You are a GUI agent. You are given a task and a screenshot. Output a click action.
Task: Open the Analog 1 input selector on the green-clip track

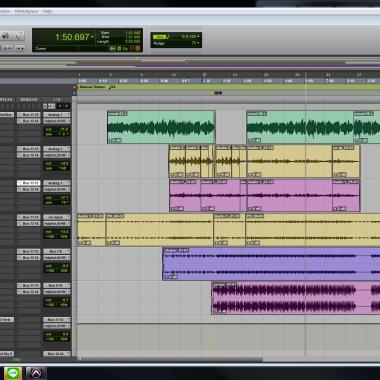pyautogui.click(x=57, y=115)
